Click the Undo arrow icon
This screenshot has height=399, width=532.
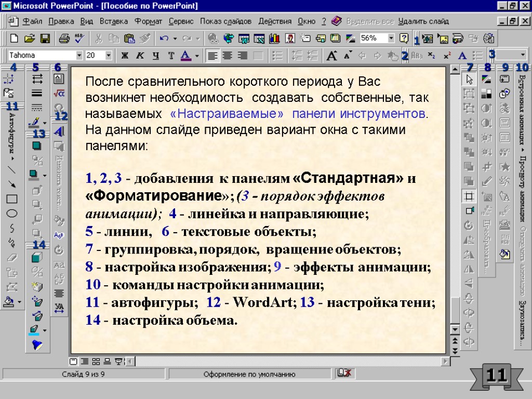[x=164, y=38]
